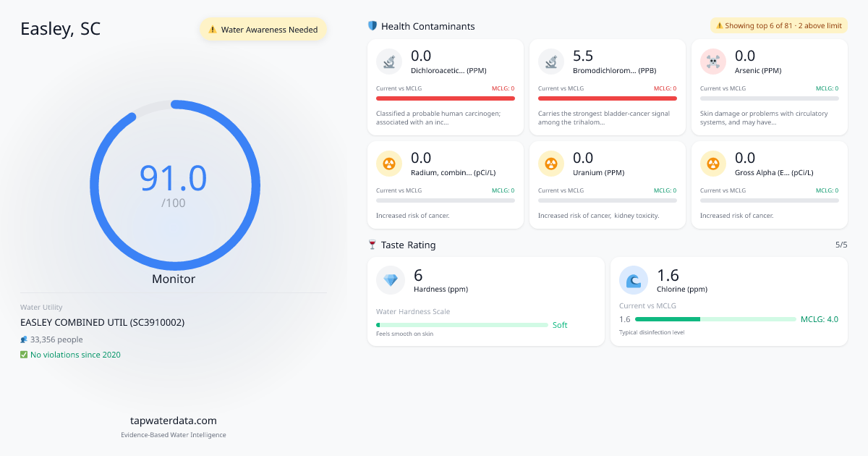Visit the tapwaterdata.com link
Image resolution: width=868 pixels, height=456 pixels.
pos(174,421)
